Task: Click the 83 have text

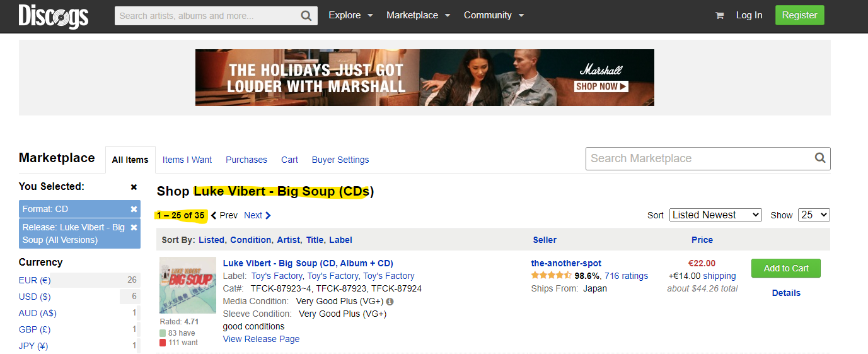Action: click(x=182, y=333)
